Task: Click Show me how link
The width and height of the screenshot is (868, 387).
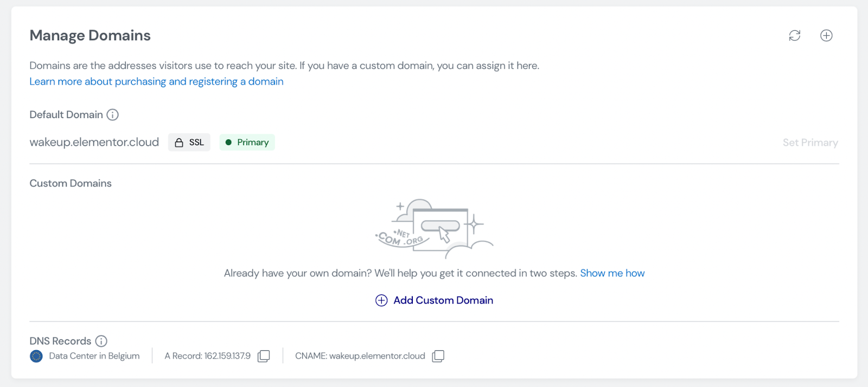Action: (612, 273)
